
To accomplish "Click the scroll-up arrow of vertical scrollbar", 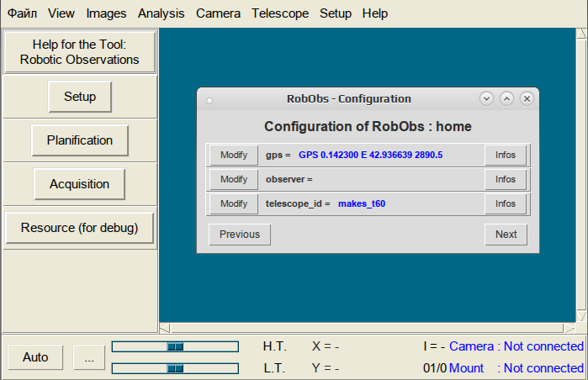I will [x=581, y=34].
